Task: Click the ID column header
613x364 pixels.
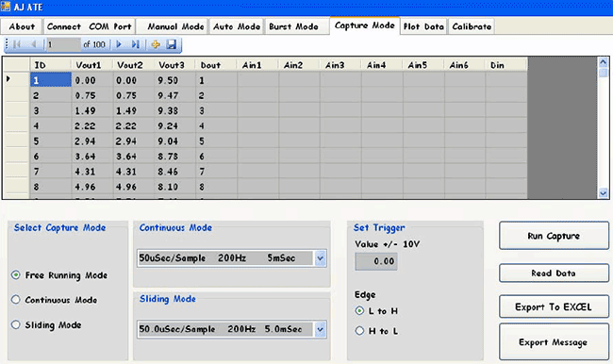Action: pyautogui.click(x=50, y=65)
